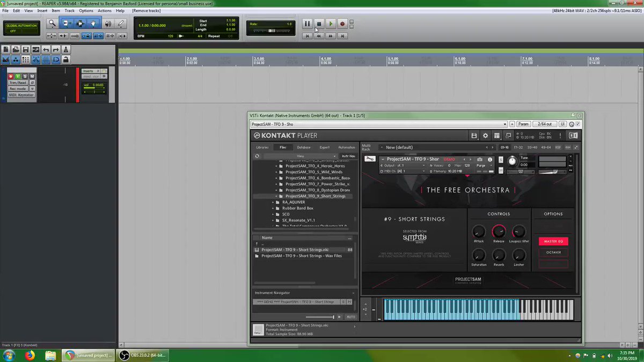Image resolution: width=644 pixels, height=362 pixels.
Task: Switch to Kontakt Automation tab
Action: [x=347, y=147]
